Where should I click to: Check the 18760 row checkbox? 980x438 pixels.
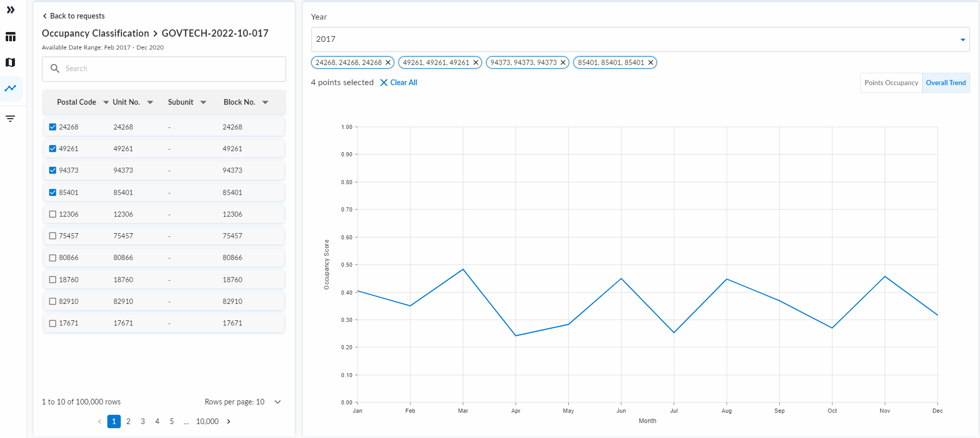coord(53,280)
